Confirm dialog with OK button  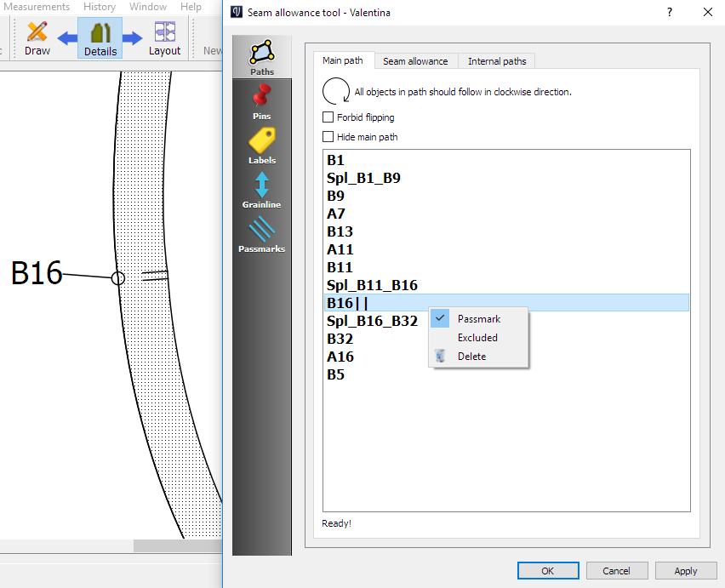tap(548, 571)
